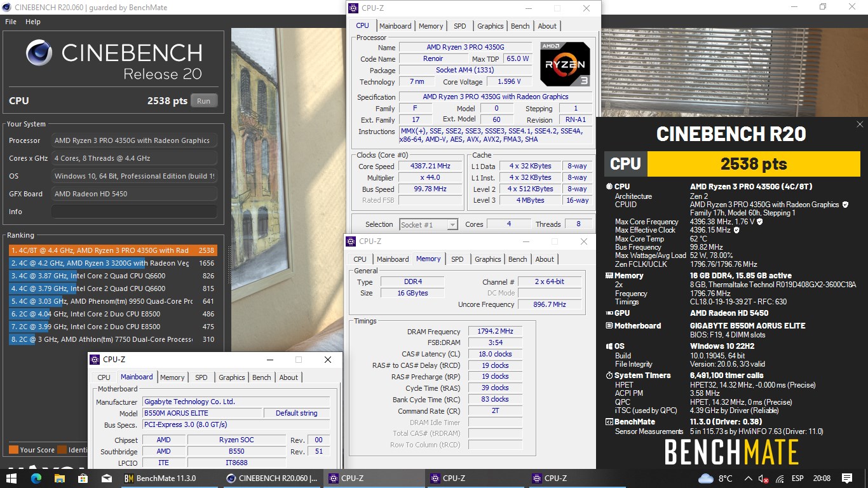This screenshot has height=488, width=868.
Task: Switch to SPD tab in top CPU-Z window
Action: pyautogui.click(x=459, y=26)
